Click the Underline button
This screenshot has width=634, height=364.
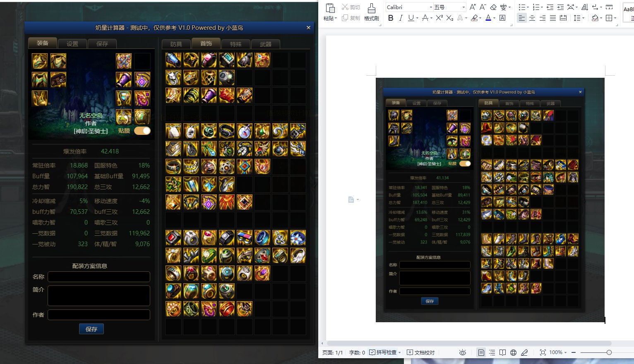[411, 18]
